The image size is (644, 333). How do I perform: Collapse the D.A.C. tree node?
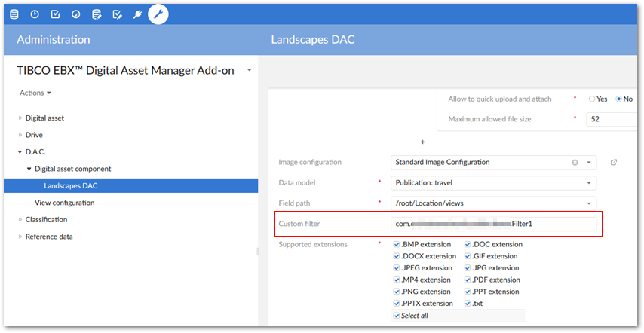tap(20, 152)
